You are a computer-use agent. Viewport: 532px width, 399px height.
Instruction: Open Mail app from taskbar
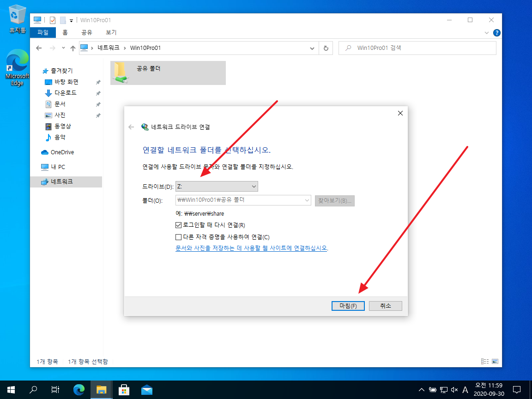pos(146,390)
